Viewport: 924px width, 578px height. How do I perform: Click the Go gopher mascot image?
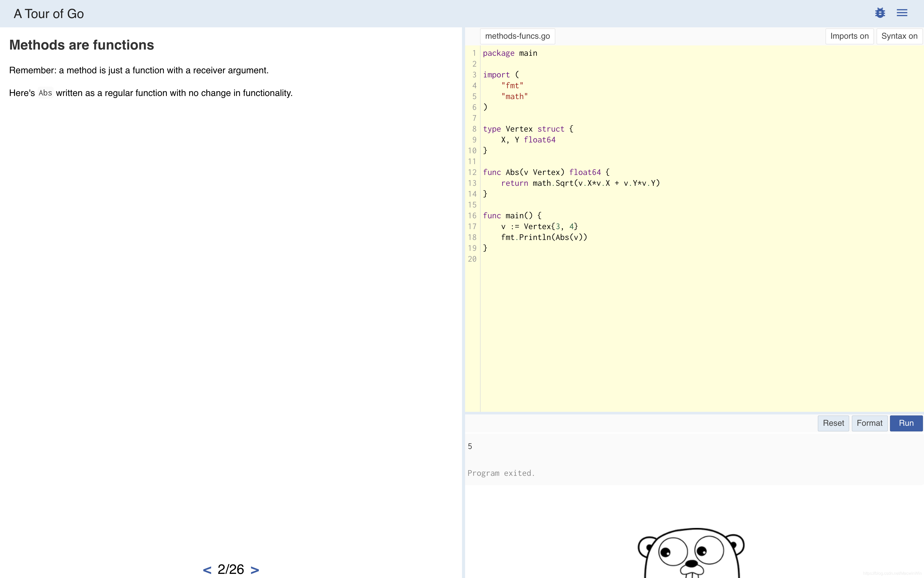(691, 553)
